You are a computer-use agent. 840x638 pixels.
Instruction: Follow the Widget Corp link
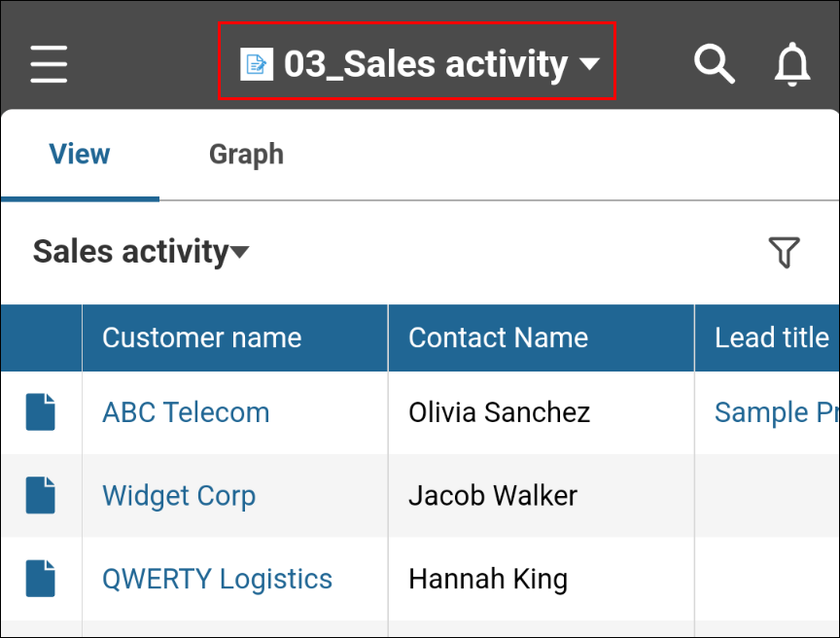point(178,495)
